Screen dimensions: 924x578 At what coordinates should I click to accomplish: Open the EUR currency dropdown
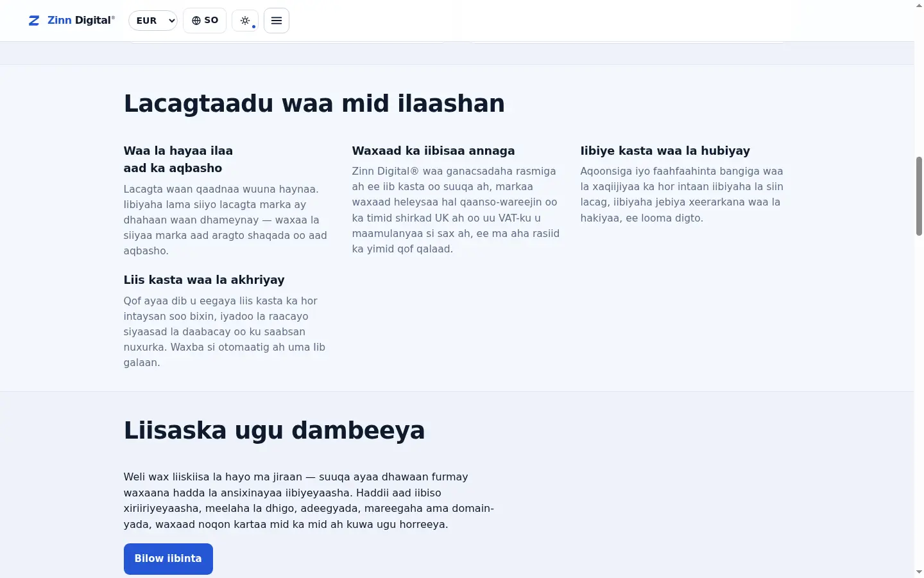(x=153, y=21)
